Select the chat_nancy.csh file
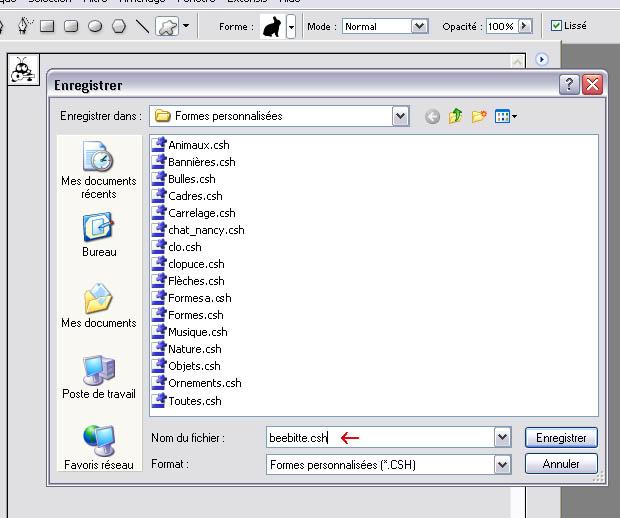Image resolution: width=620 pixels, height=518 pixels. tap(198, 230)
